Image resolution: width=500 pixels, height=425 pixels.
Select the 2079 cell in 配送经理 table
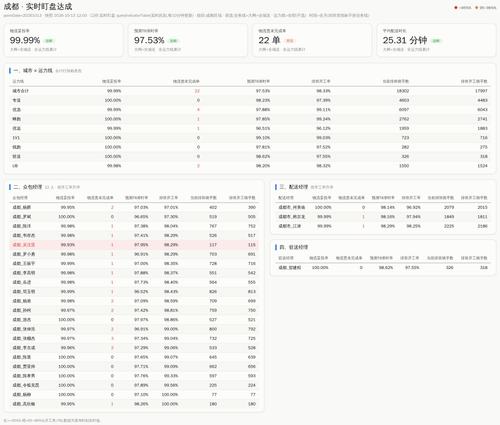click(x=449, y=207)
